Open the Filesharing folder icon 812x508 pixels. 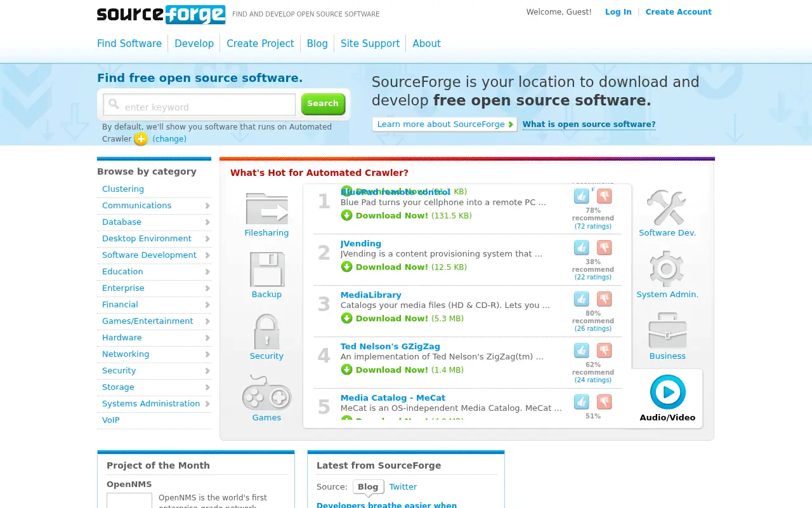[266, 208]
